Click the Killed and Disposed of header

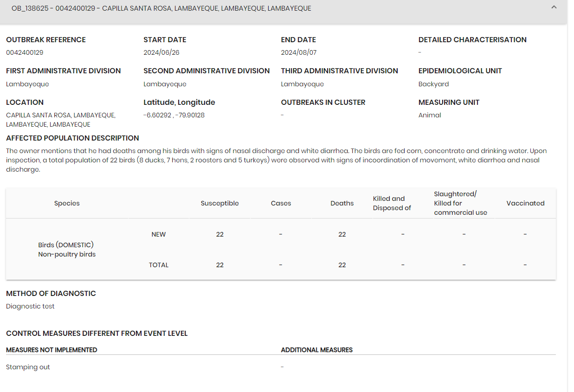(x=392, y=203)
